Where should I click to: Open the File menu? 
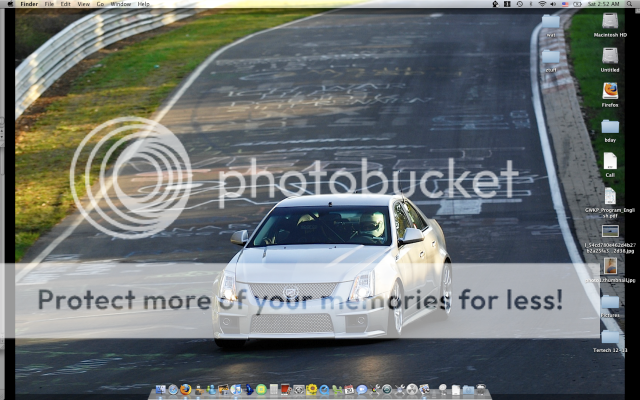[49, 4]
